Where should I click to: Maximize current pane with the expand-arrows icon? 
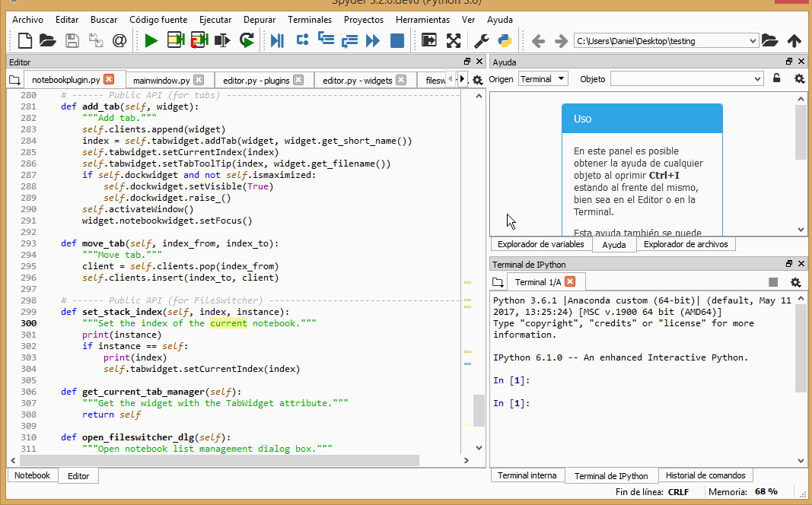tap(454, 40)
